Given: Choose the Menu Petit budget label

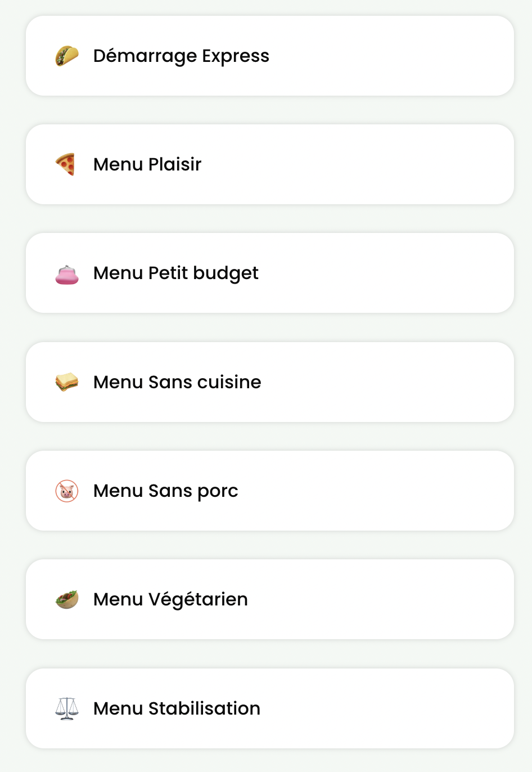Looking at the screenshot, I should (x=176, y=273).
